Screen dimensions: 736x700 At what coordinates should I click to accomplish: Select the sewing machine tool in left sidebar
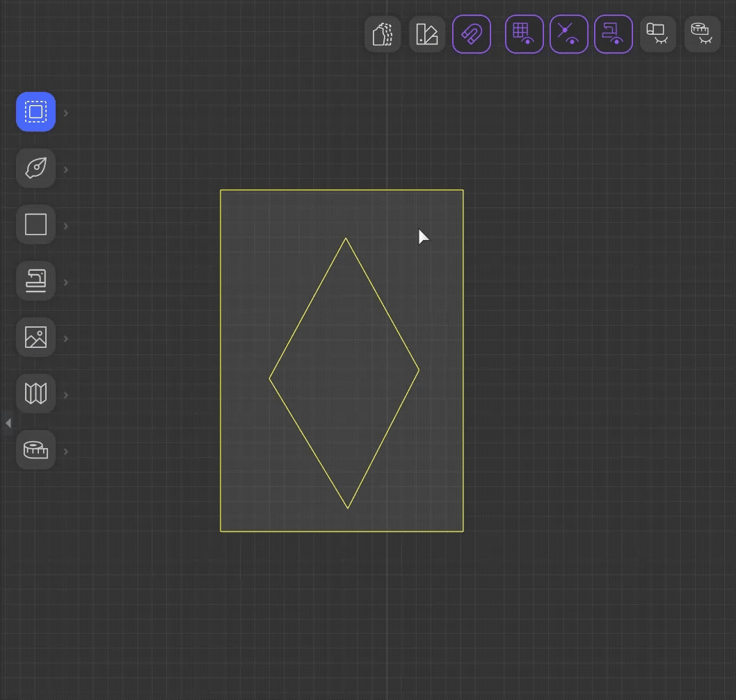tap(35, 280)
